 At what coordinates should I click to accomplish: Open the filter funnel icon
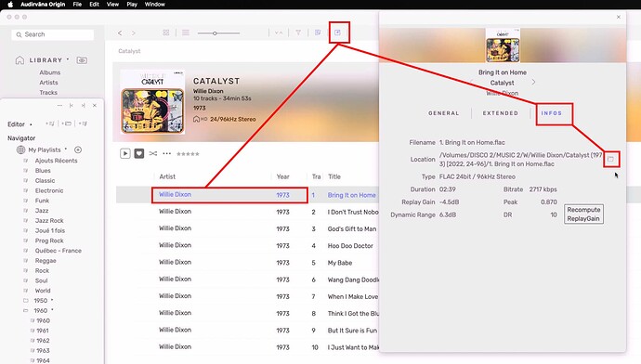click(298, 32)
